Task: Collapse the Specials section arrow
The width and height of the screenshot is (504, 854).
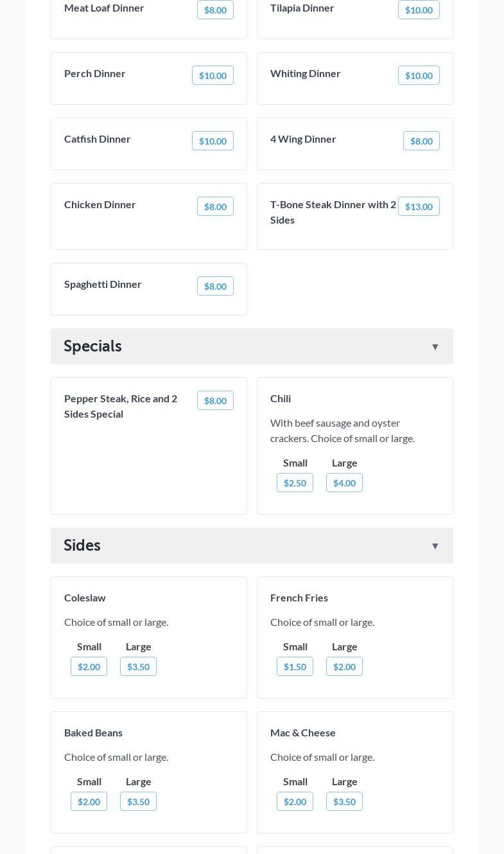Action: pos(435,347)
